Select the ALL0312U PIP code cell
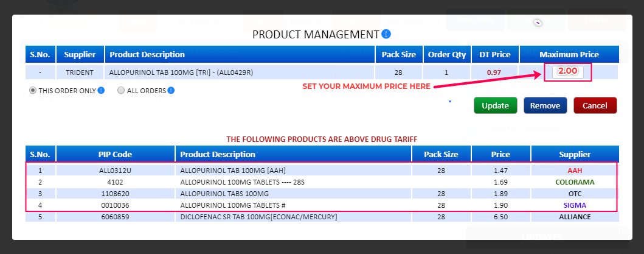Image resolution: width=644 pixels, height=254 pixels. point(115,170)
